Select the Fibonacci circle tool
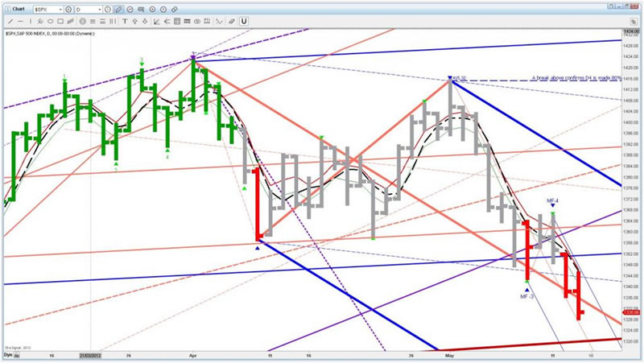This screenshot has width=644, height=363. [83, 21]
